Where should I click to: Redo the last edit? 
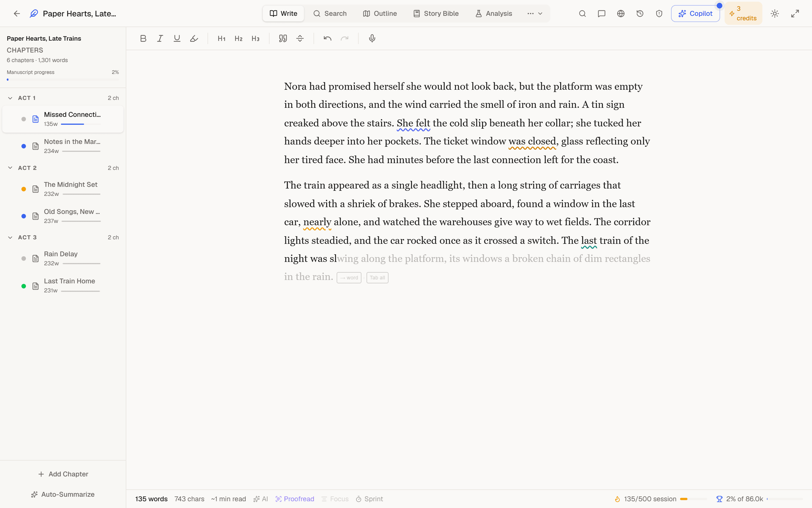click(x=345, y=38)
